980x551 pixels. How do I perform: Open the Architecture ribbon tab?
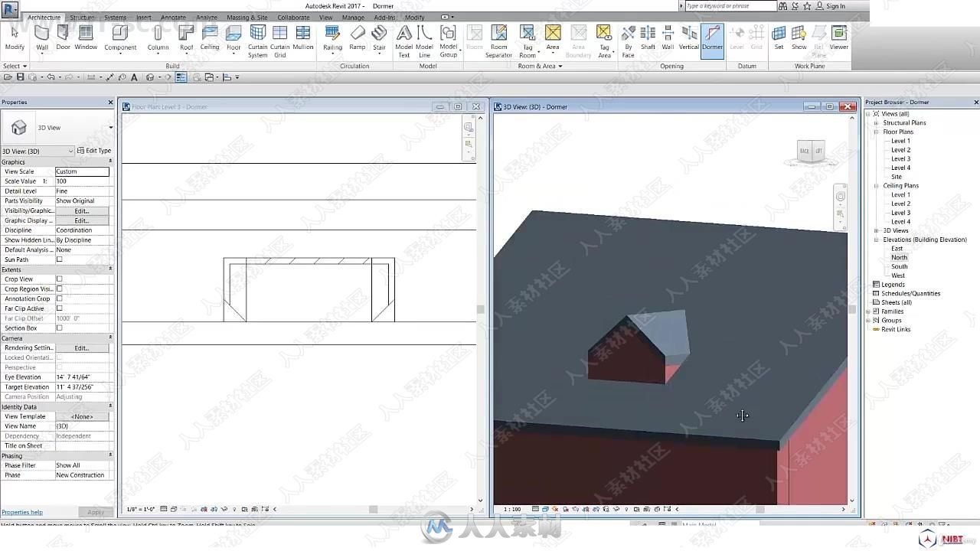point(44,17)
